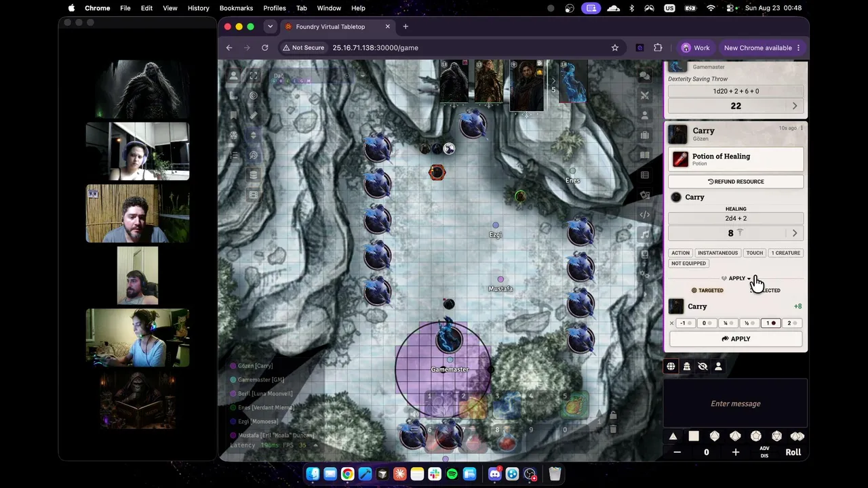This screenshot has width=868, height=488.
Task: Reload the Foundry game page
Action: point(265,47)
